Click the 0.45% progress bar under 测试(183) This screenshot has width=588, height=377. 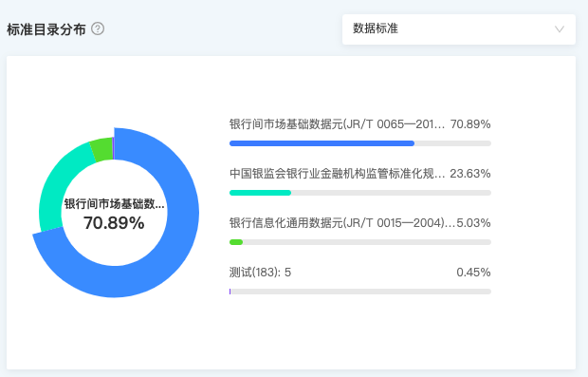(x=360, y=292)
